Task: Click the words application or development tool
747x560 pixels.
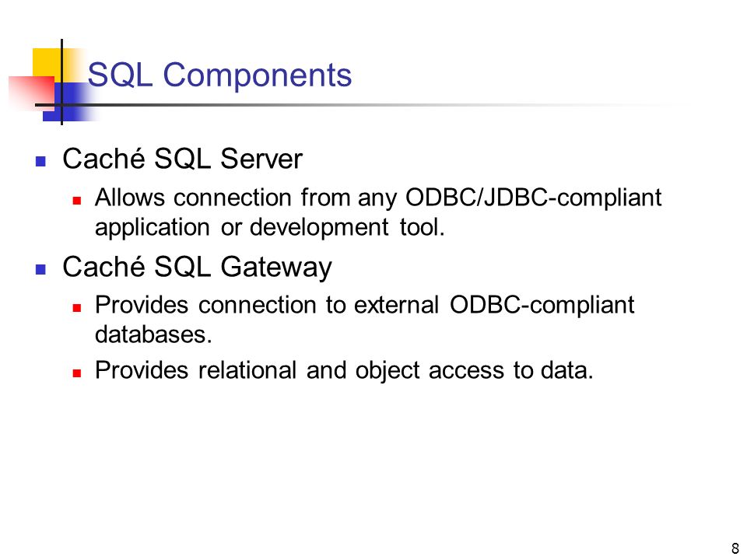Action: pos(270,227)
